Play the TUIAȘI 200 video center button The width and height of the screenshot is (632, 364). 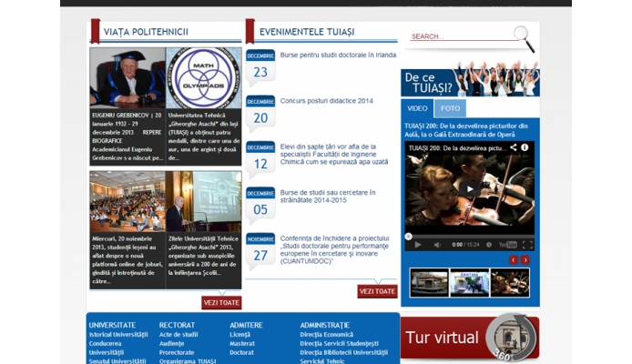(470, 188)
